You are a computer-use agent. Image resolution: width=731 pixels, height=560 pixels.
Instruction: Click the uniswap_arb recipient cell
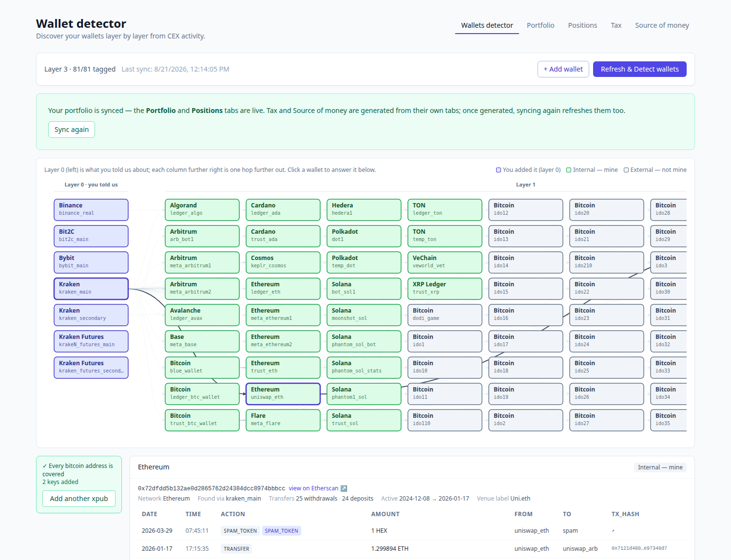coord(580,549)
